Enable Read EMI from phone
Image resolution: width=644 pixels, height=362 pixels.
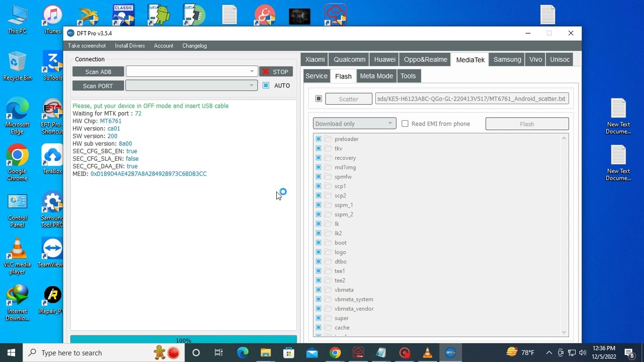pyautogui.click(x=405, y=124)
